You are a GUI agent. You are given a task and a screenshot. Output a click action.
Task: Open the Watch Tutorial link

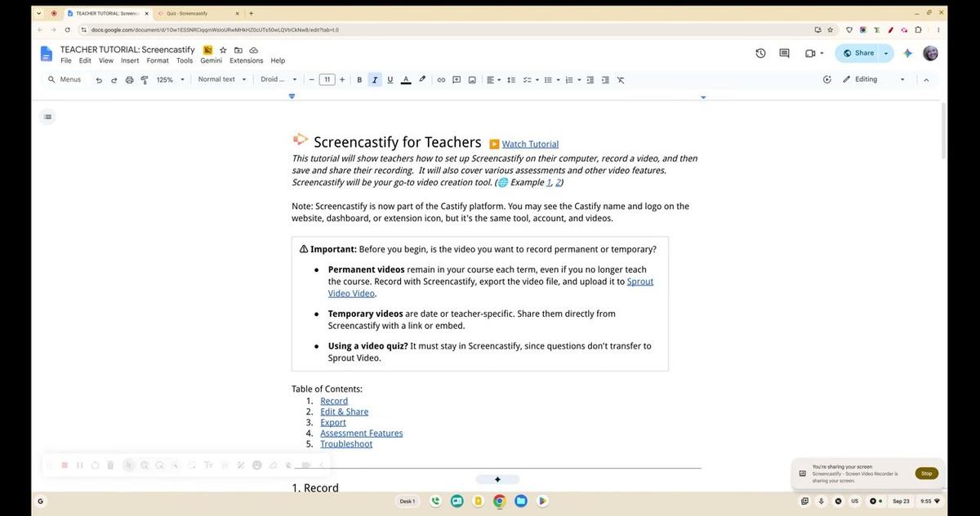coord(530,145)
